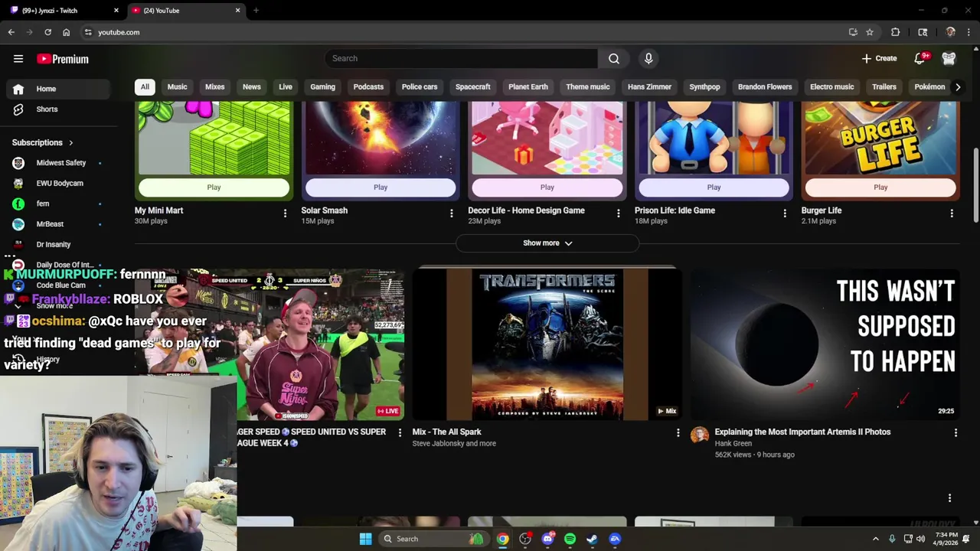980x551 pixels.
Task: Click the browser home icon
Action: coord(67,32)
